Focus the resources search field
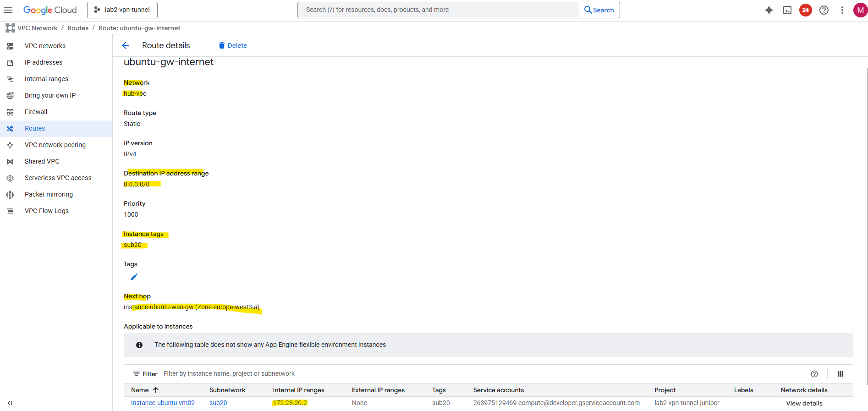Screen dimensions: 868x411 (x=438, y=10)
